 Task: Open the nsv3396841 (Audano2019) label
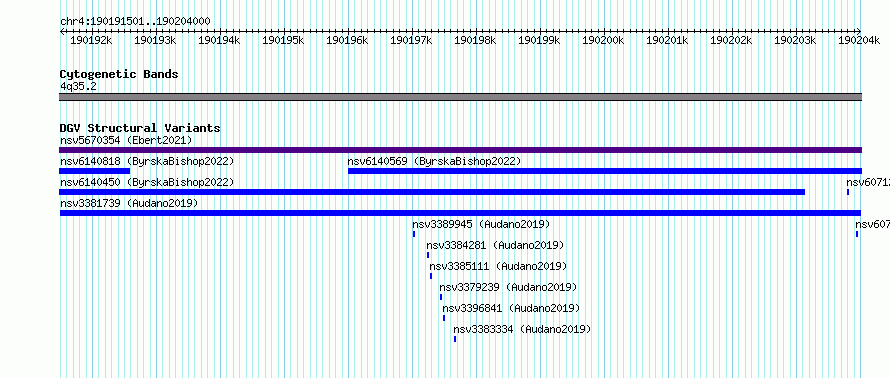pyautogui.click(x=511, y=308)
